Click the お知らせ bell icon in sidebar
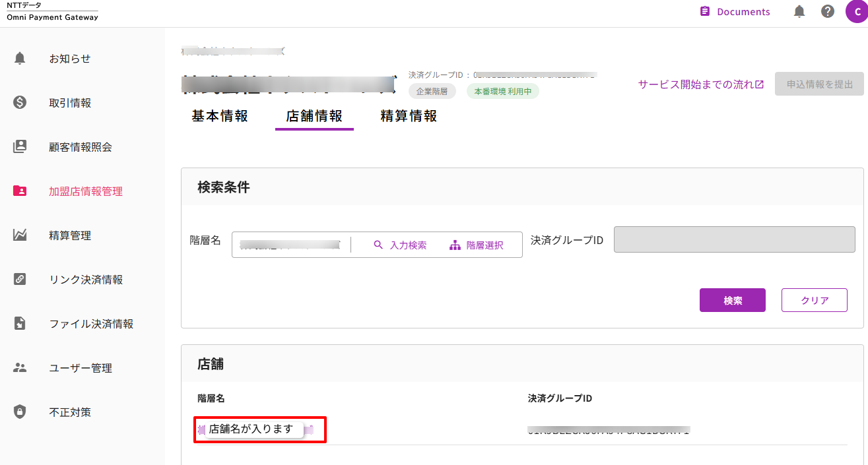Viewport: 868px width, 465px height. (x=20, y=59)
